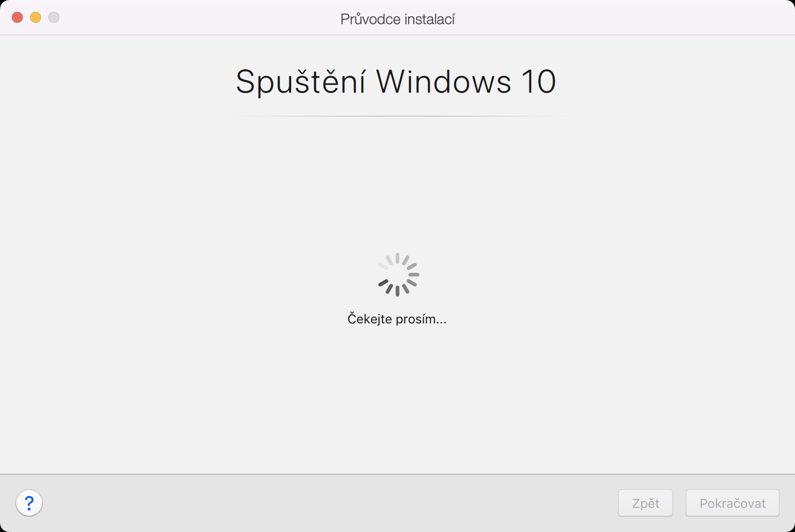Click the grayed-out zoom window button
The width and height of the screenshot is (795, 532).
[x=54, y=17]
